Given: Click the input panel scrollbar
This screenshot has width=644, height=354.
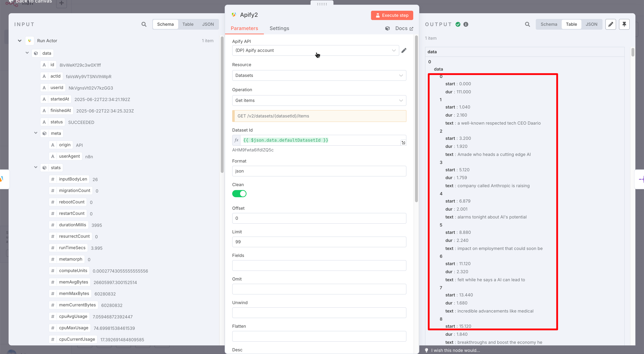Looking at the screenshot, I should (222, 105).
